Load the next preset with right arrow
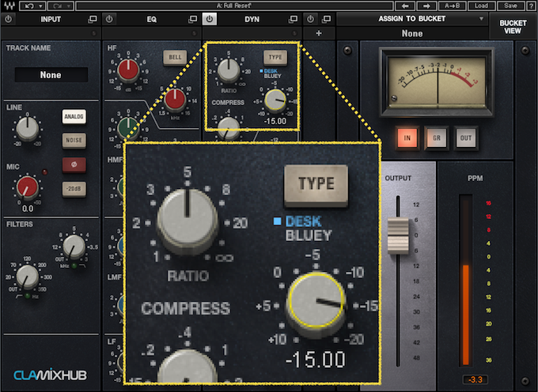The height and width of the screenshot is (392, 538). coord(426,6)
